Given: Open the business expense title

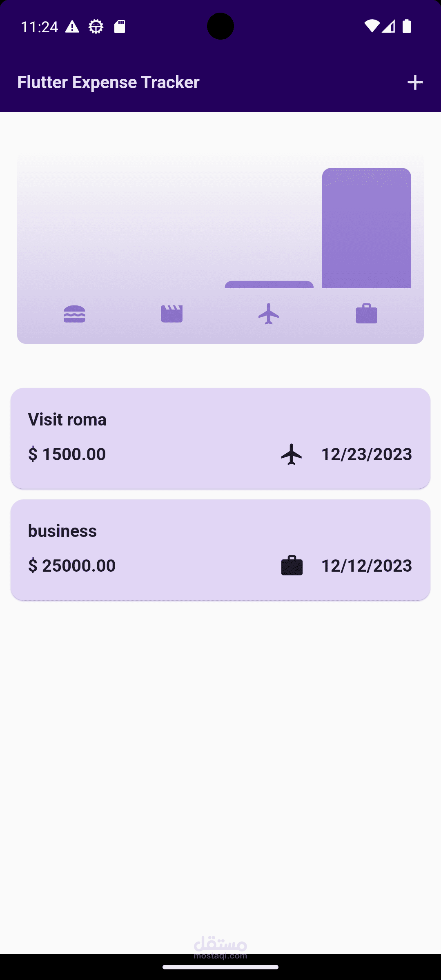Looking at the screenshot, I should [x=62, y=531].
